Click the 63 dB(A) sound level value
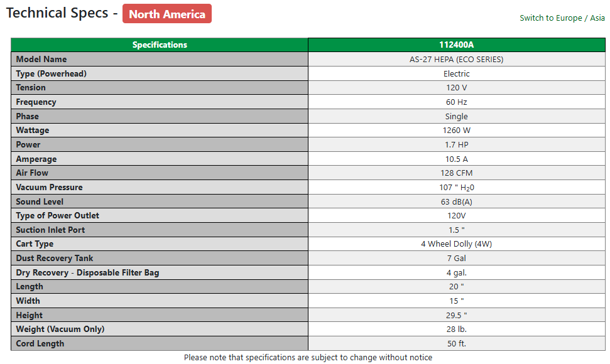 point(456,201)
